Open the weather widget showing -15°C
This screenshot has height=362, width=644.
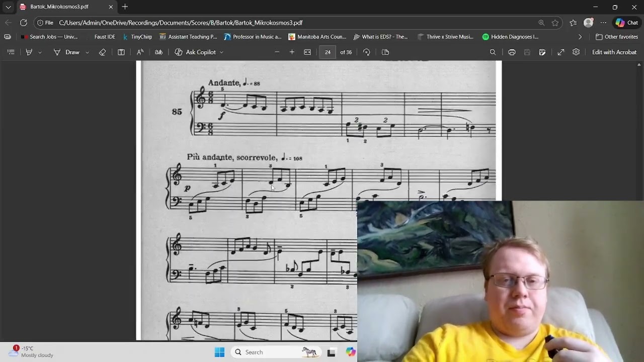pyautogui.click(x=32, y=352)
